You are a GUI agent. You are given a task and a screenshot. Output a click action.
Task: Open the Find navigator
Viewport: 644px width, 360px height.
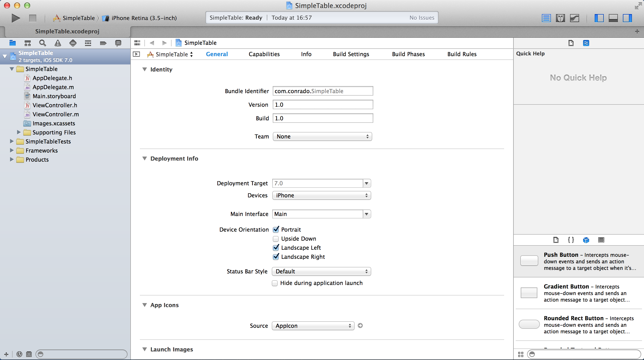tap(43, 43)
